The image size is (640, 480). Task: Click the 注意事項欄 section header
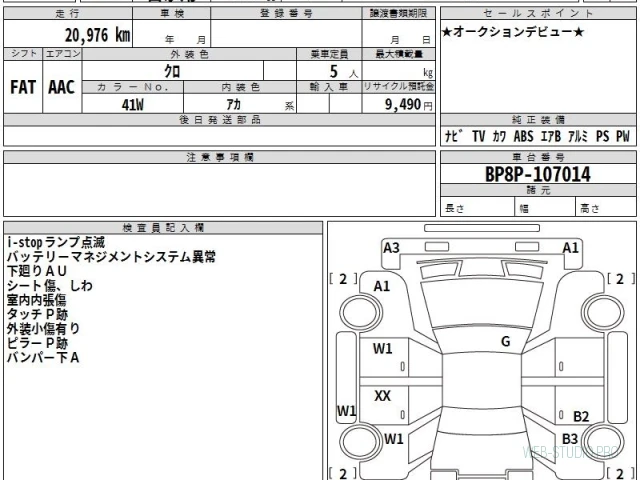click(220, 157)
